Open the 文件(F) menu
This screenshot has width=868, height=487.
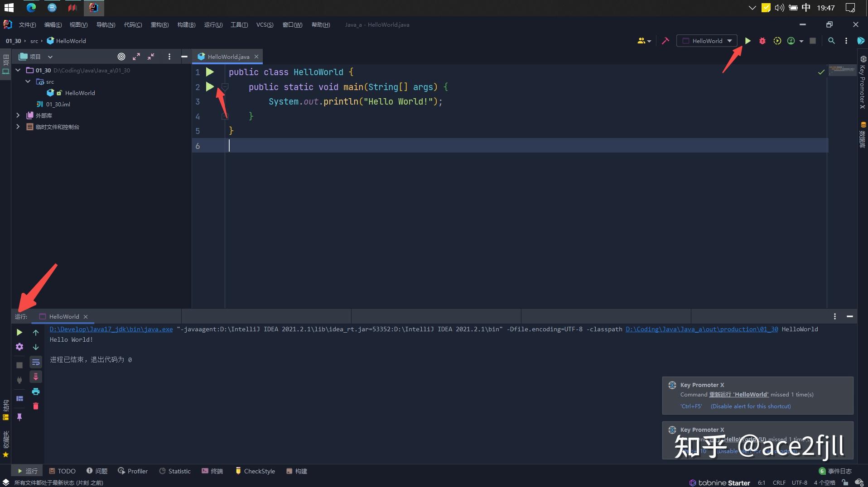click(27, 25)
